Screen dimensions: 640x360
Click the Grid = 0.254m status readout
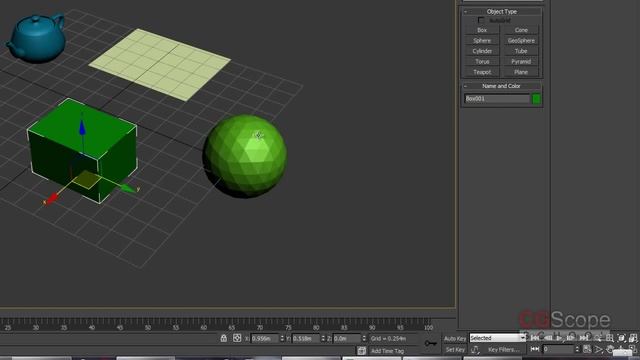tap(388, 338)
